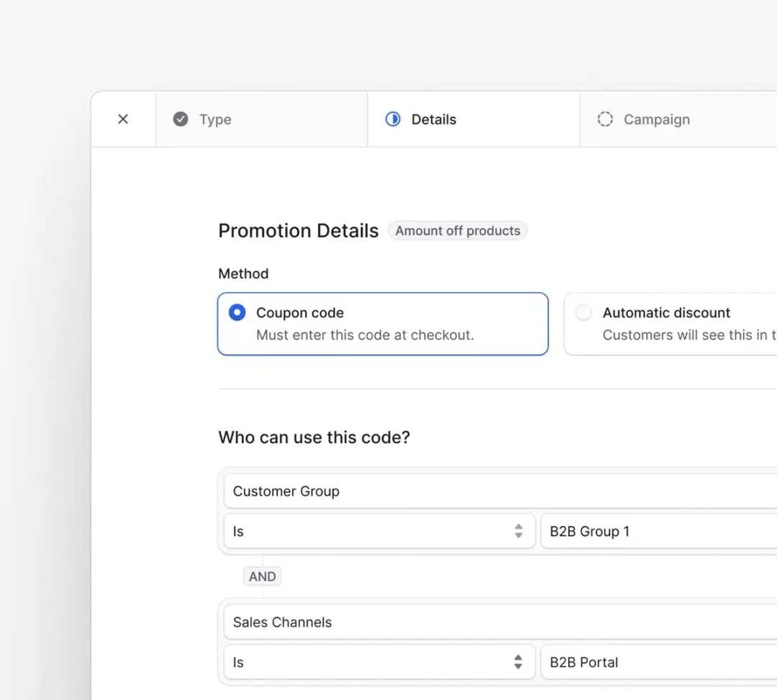Open the B2B Group 1 value field

[659, 531]
